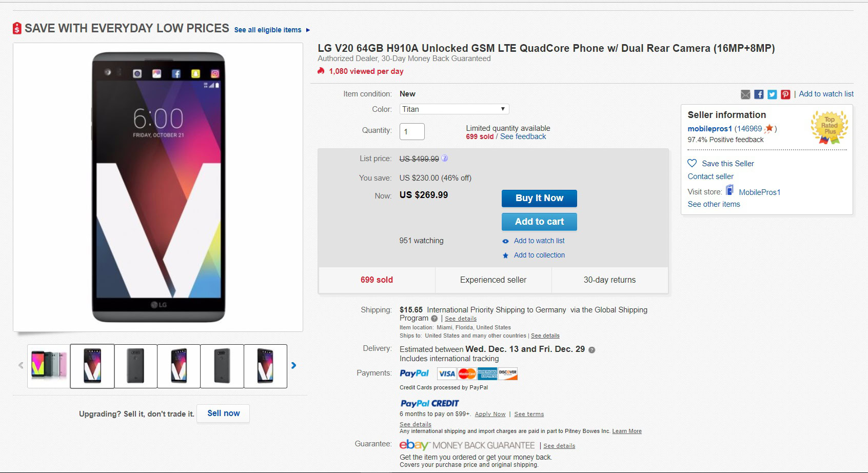The image size is (868, 473).
Task: Show previous product thumbnails with left arrow
Action: [21, 366]
